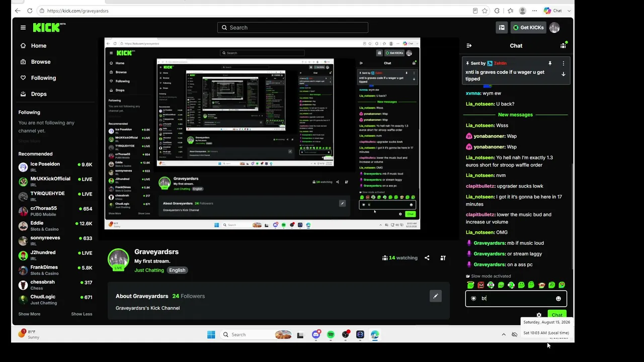Open cr7horaa55 recommended channel

[x=55, y=211]
